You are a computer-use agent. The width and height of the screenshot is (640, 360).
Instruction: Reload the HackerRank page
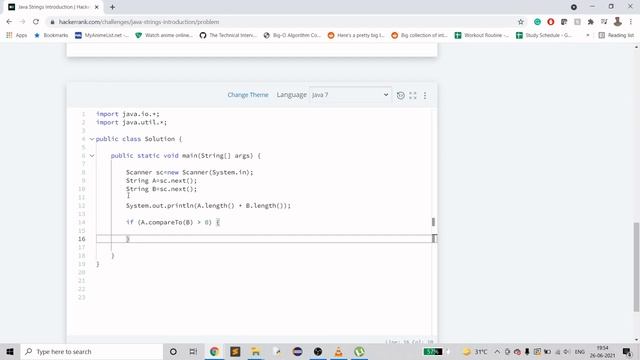pos(36,22)
